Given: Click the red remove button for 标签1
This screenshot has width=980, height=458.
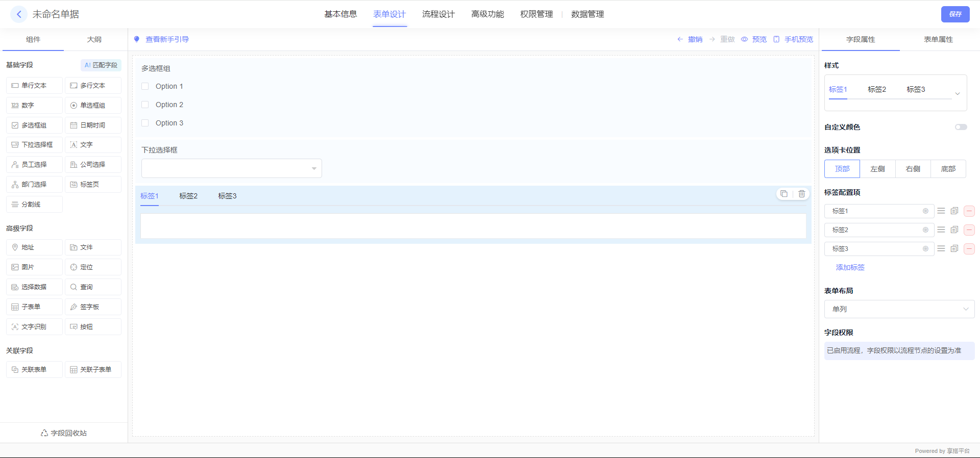Looking at the screenshot, I should click(x=969, y=211).
